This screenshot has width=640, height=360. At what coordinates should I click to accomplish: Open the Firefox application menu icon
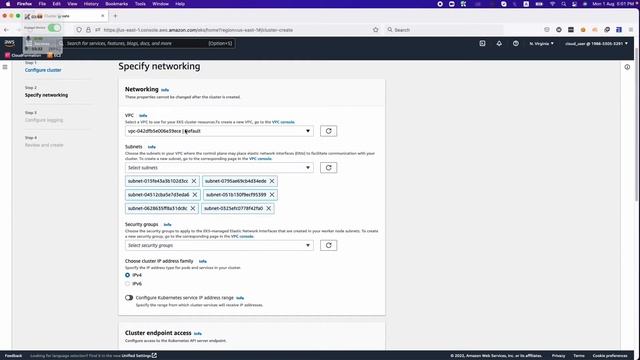click(x=631, y=30)
